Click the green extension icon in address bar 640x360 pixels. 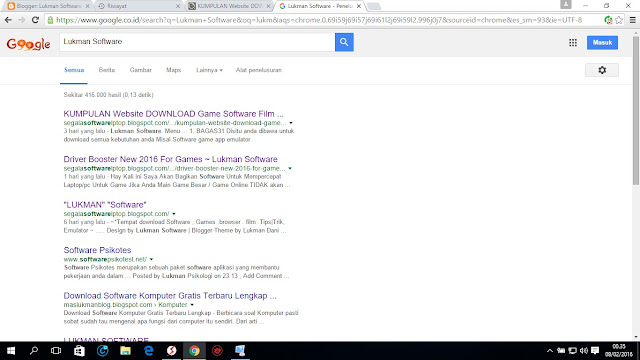click(x=608, y=20)
